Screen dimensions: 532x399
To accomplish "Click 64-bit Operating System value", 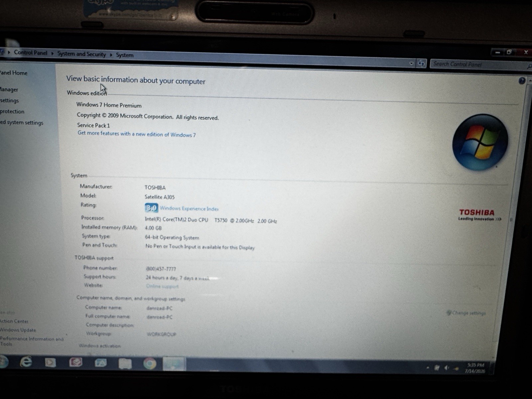I will click(x=172, y=237).
